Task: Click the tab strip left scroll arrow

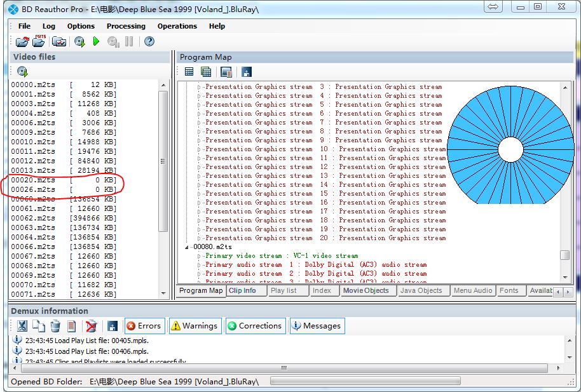Action: 558,292
